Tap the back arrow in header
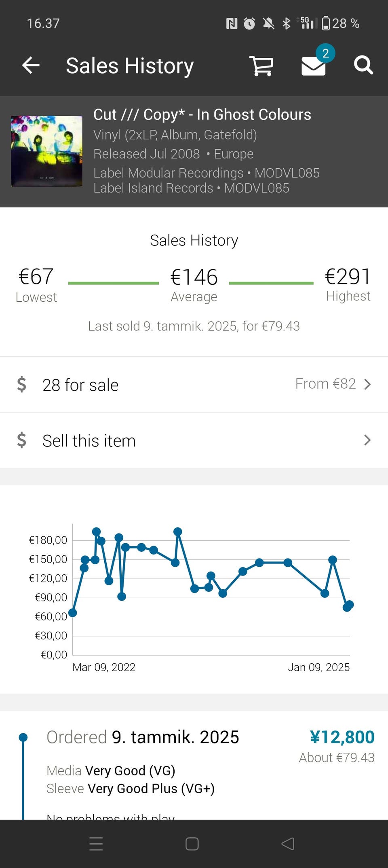This screenshot has width=388, height=868. 31,66
